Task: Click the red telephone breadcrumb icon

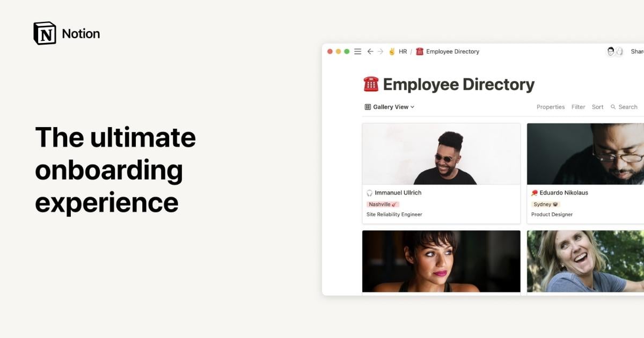Action: click(x=420, y=52)
